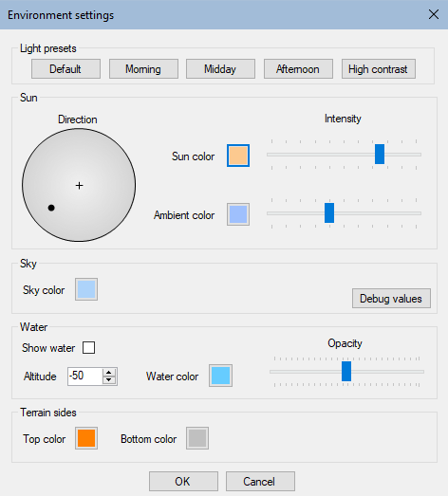
Task: Open the Debug values dialog
Action: pyautogui.click(x=391, y=298)
